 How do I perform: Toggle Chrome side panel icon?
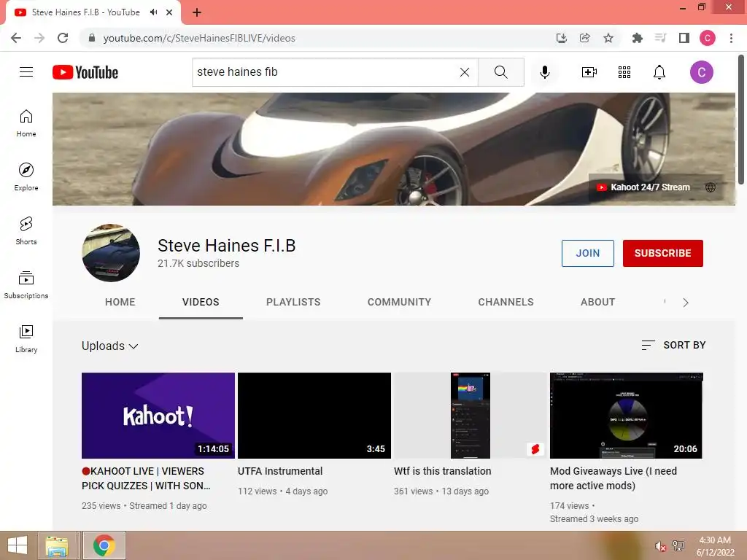tap(684, 38)
